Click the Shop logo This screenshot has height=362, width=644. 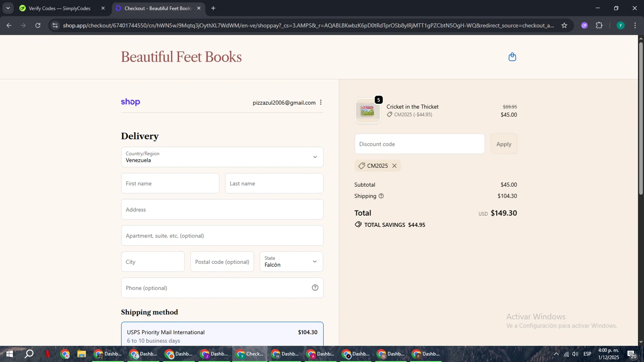pyautogui.click(x=131, y=102)
